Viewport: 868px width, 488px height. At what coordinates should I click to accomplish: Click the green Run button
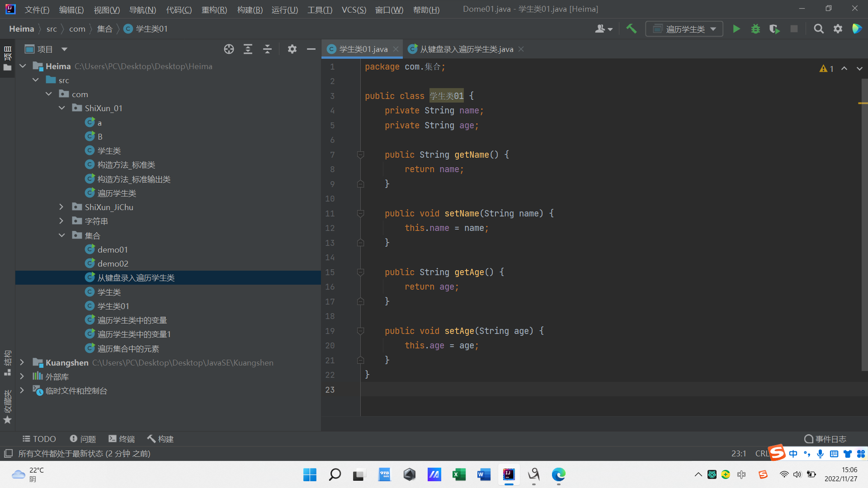pyautogui.click(x=736, y=29)
